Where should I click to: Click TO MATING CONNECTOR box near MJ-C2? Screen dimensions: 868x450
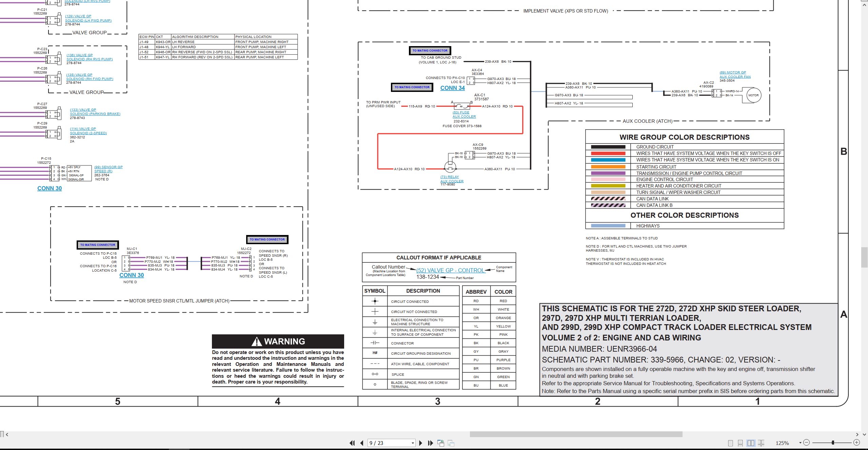[267, 239]
